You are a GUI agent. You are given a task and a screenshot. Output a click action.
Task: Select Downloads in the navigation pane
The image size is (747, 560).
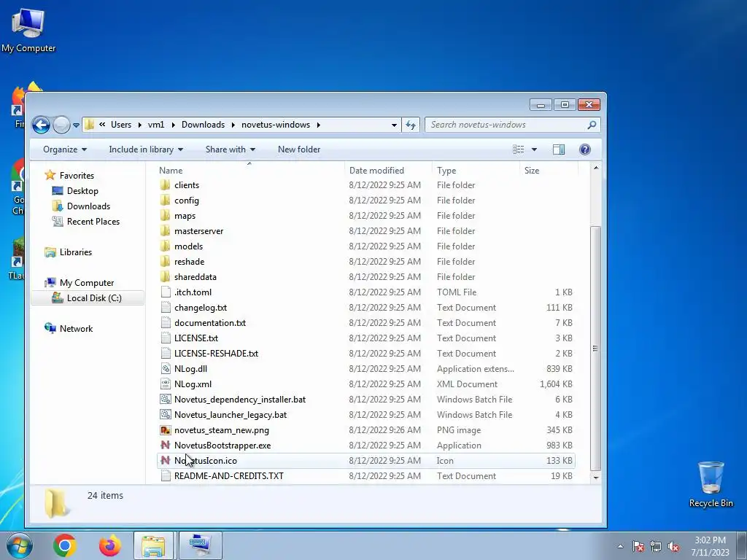(x=88, y=206)
